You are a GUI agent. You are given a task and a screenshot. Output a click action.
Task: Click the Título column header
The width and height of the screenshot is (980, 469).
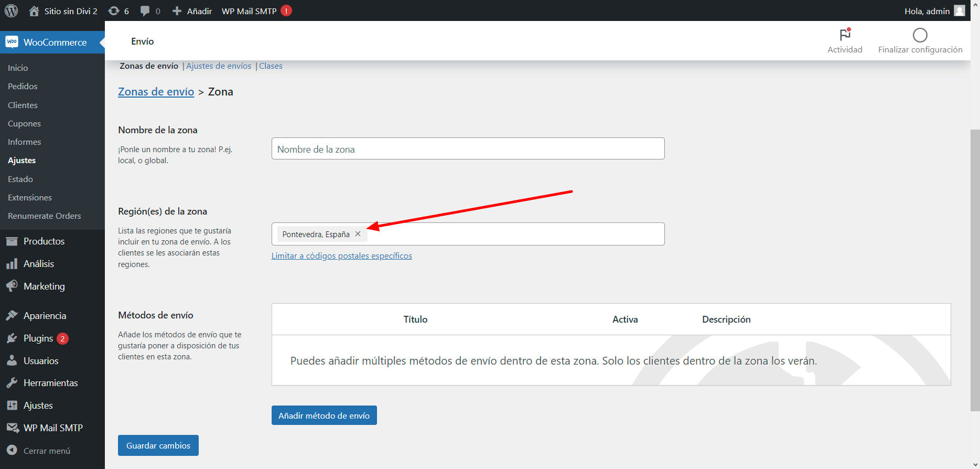(415, 319)
